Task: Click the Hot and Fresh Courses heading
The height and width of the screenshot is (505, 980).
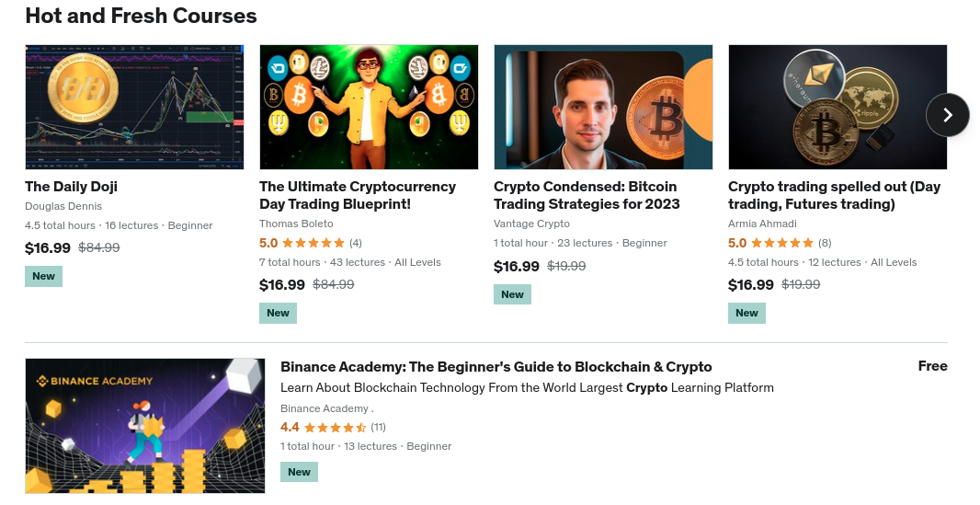Action: [x=141, y=16]
